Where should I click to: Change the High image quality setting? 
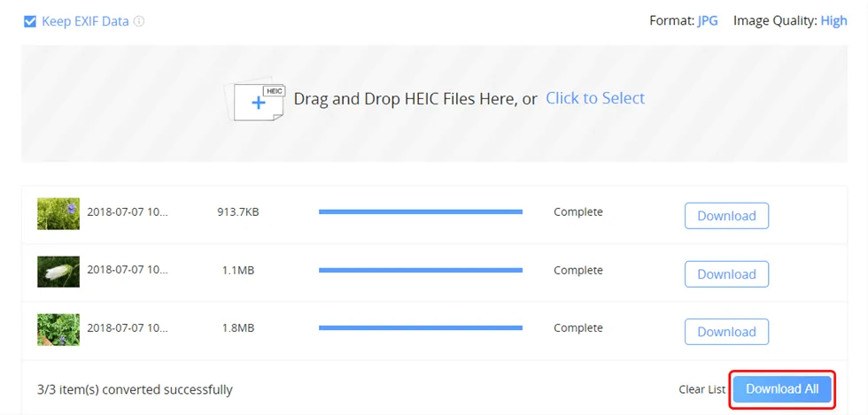[833, 20]
